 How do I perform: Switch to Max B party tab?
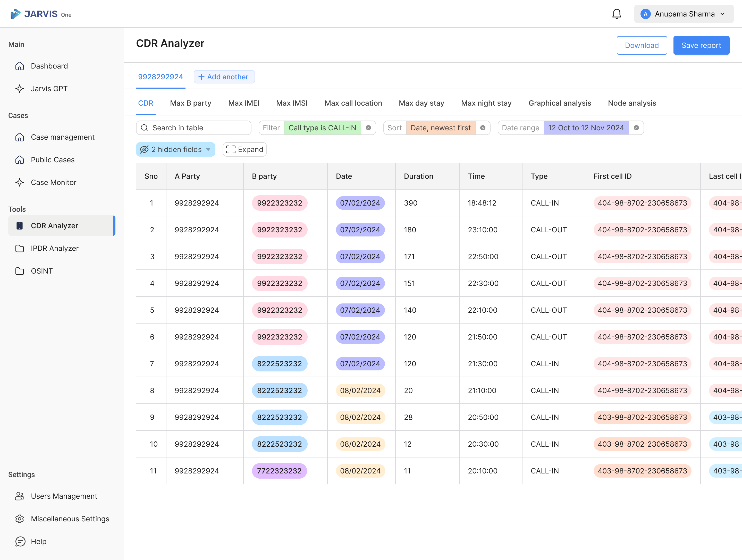191,103
